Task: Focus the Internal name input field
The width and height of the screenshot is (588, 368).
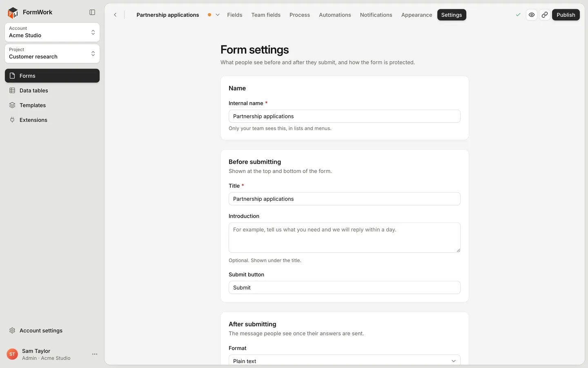Action: (x=345, y=116)
